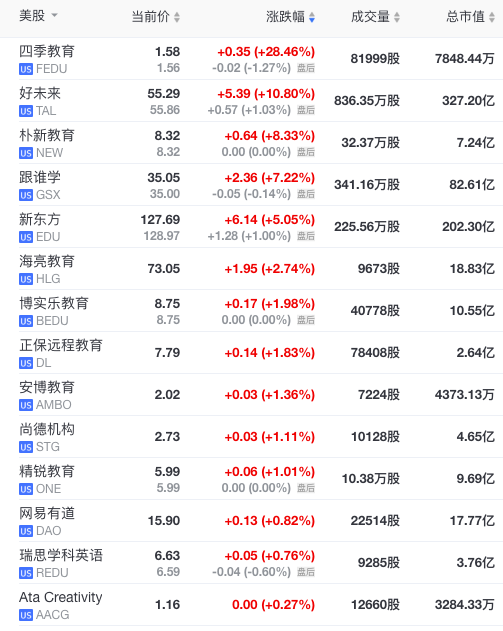Open the 好未来 stock details
This screenshot has width=503, height=631.
pos(40,93)
